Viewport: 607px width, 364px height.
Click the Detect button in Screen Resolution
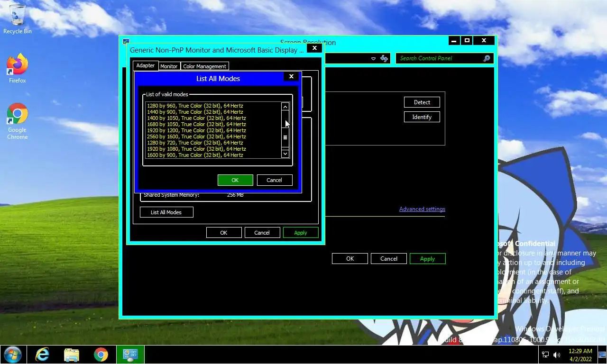(x=422, y=102)
